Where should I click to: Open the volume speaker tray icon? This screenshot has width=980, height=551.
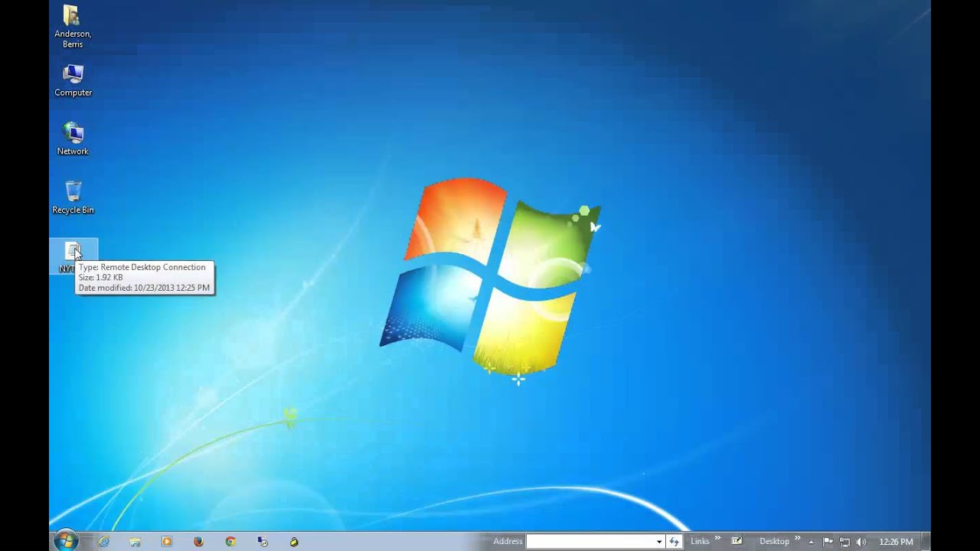pos(861,542)
